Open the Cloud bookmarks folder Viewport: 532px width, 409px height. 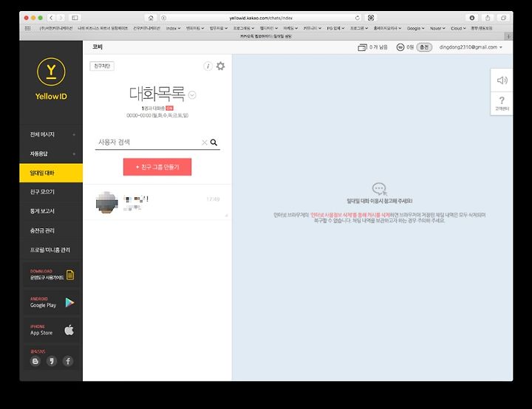click(458, 28)
